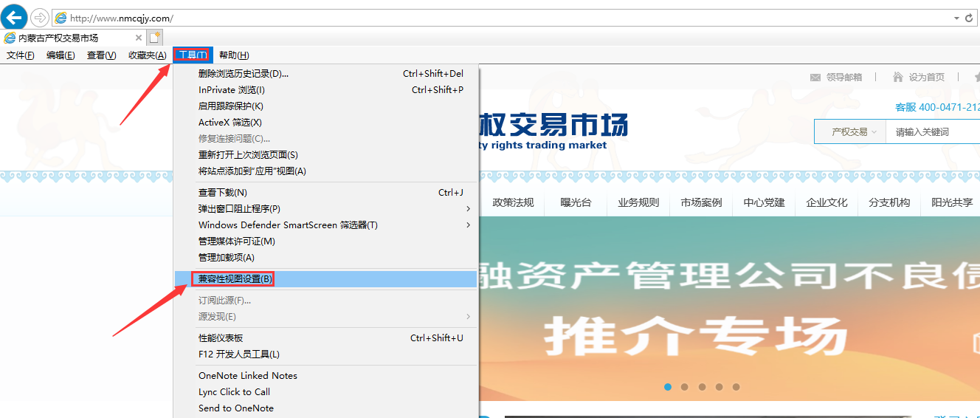
Task: Click the 客服 400-0471 phone number
Action: (937, 107)
